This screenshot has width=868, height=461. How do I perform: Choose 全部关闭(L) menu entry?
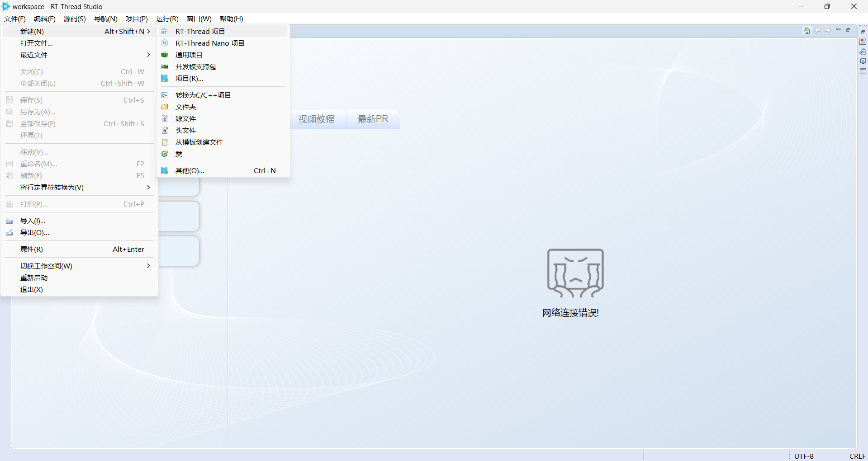pyautogui.click(x=80, y=83)
